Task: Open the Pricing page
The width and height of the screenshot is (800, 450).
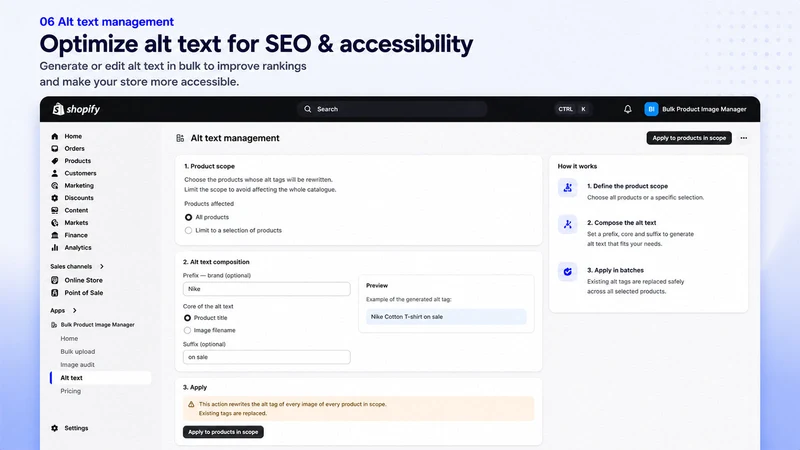Action: coord(70,391)
